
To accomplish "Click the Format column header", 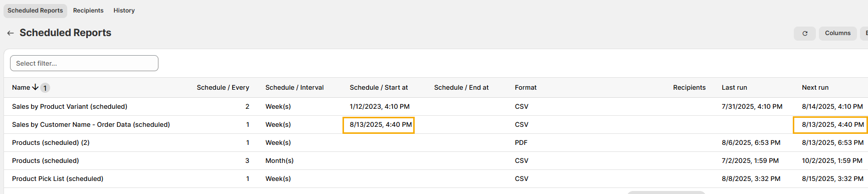I will [x=526, y=88].
